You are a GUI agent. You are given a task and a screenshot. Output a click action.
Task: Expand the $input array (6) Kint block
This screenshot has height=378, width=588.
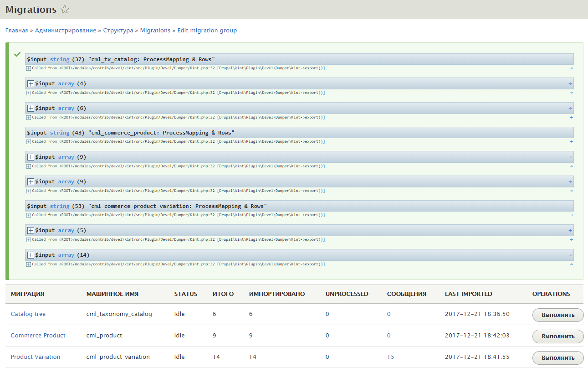point(31,108)
